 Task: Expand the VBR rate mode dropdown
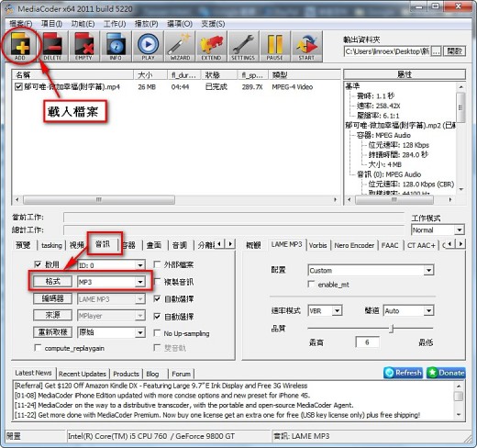325,311
